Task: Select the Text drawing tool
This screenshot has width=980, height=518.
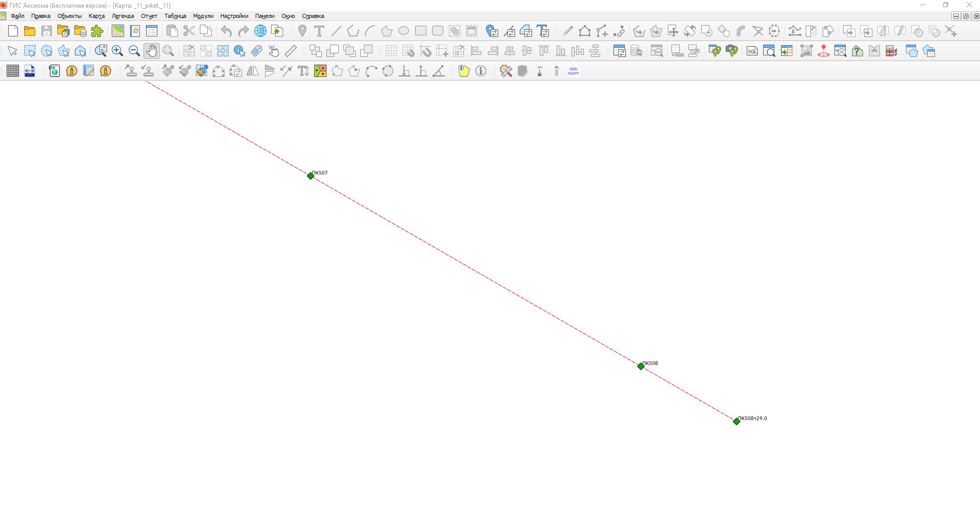Action: pyautogui.click(x=319, y=31)
